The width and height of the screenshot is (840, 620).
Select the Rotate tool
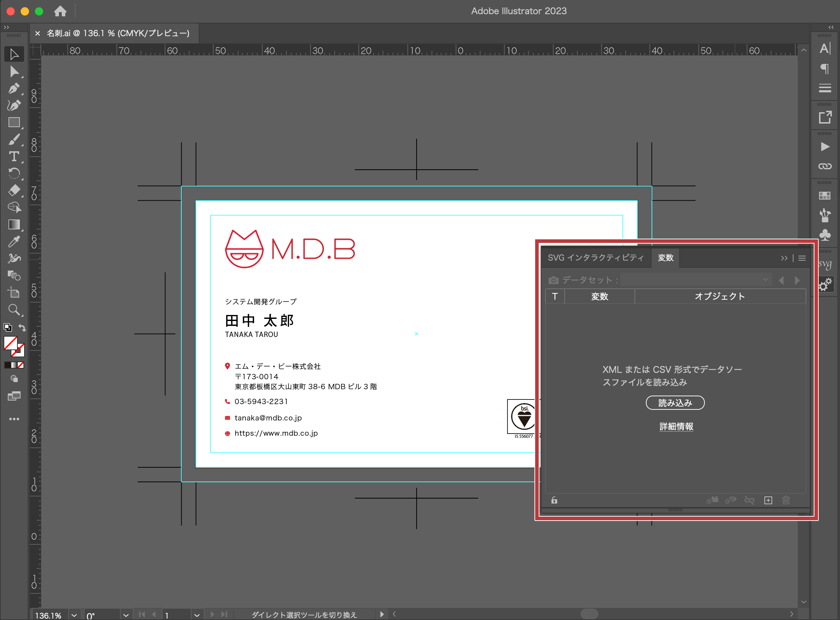[14, 173]
